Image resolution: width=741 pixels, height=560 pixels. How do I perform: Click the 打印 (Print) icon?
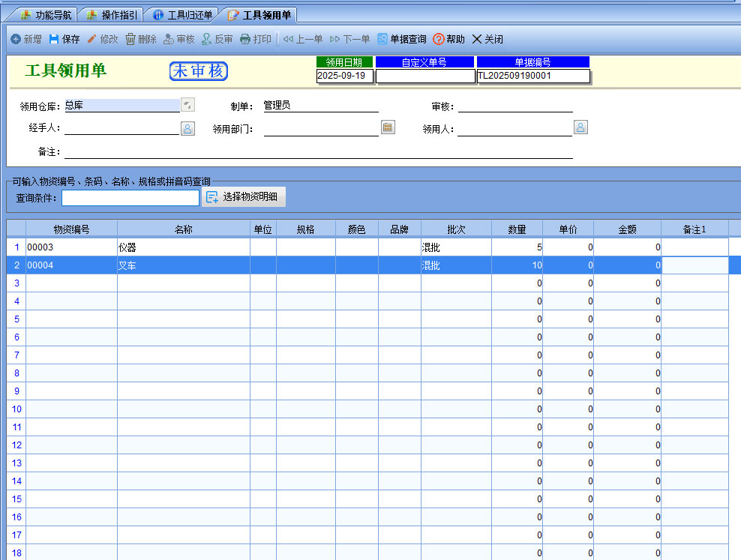coord(245,39)
